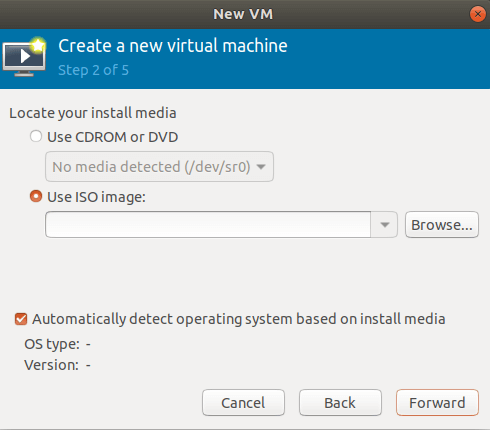This screenshot has height=430, width=490.
Task: Toggle automatic operating system detection checkbox
Action: (x=21, y=319)
